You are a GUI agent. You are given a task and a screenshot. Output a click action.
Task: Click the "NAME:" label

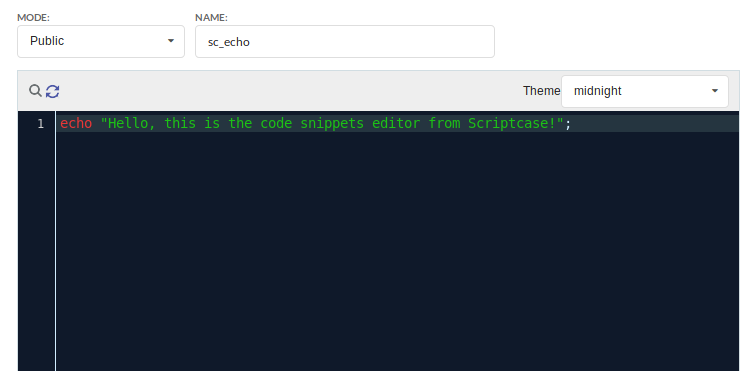click(x=211, y=18)
